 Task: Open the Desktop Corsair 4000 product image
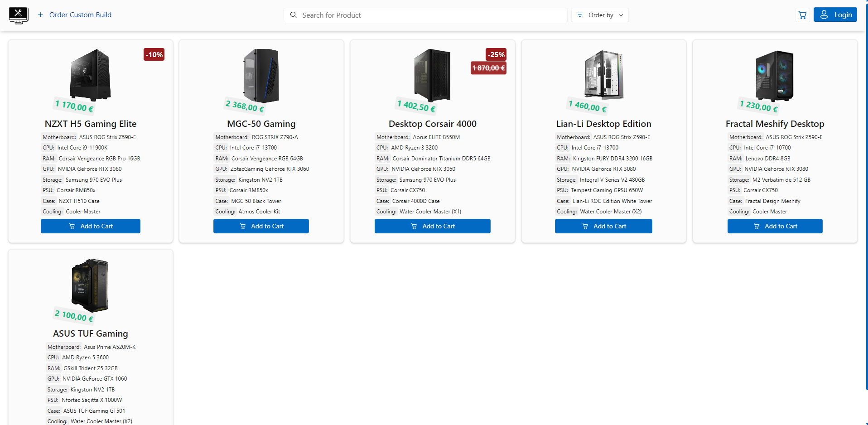pyautogui.click(x=433, y=75)
